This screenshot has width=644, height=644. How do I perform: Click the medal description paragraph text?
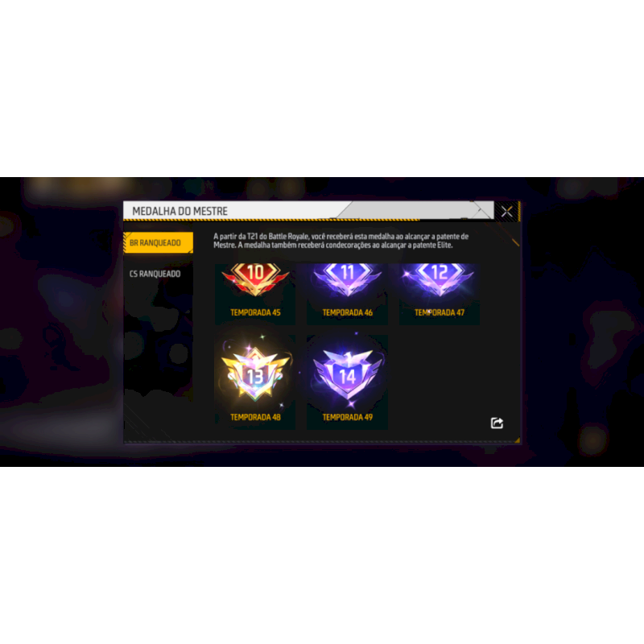pyautogui.click(x=341, y=241)
